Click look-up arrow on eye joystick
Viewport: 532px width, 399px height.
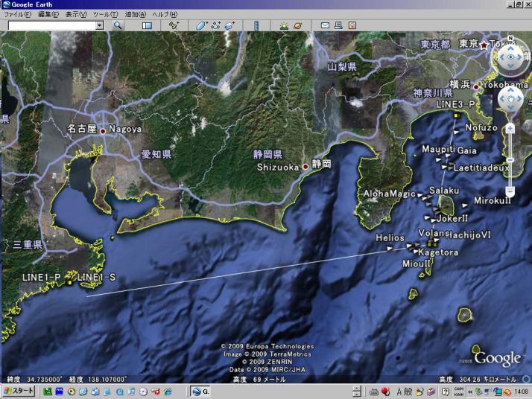[x=510, y=48]
